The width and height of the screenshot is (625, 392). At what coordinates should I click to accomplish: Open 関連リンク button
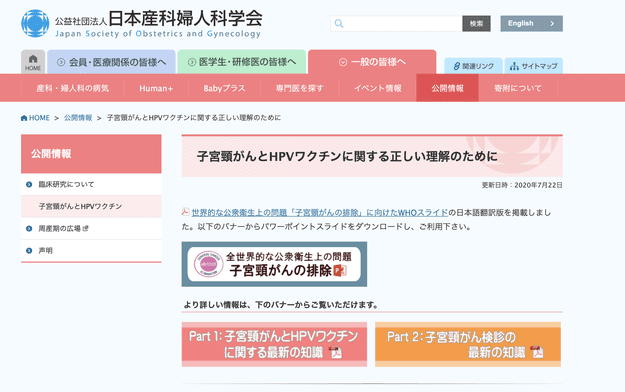[474, 66]
